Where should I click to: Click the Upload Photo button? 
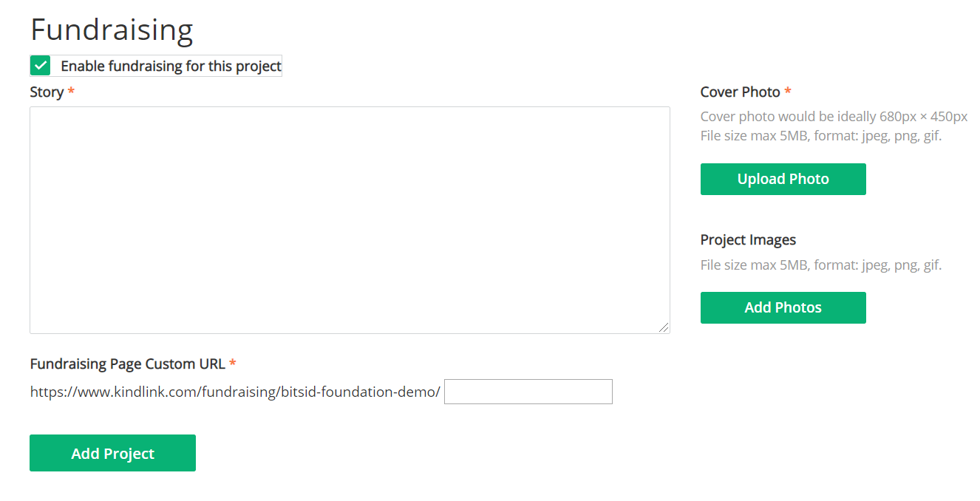coord(783,179)
